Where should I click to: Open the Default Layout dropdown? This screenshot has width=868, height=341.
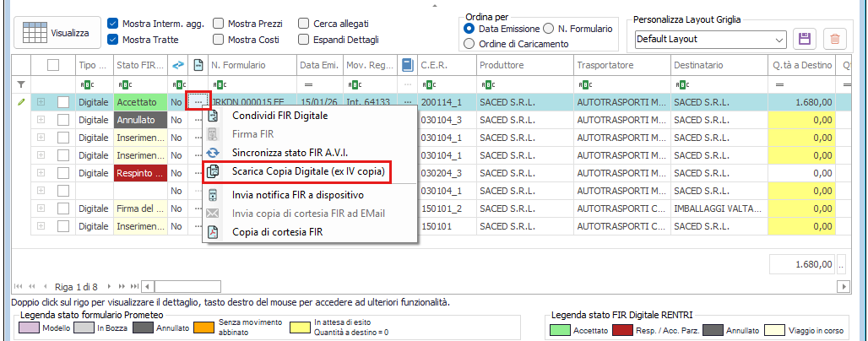[x=779, y=39]
